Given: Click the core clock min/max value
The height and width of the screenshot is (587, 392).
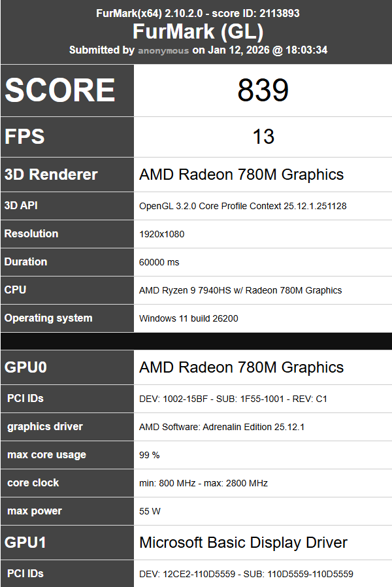Looking at the screenshot, I should click(203, 483).
